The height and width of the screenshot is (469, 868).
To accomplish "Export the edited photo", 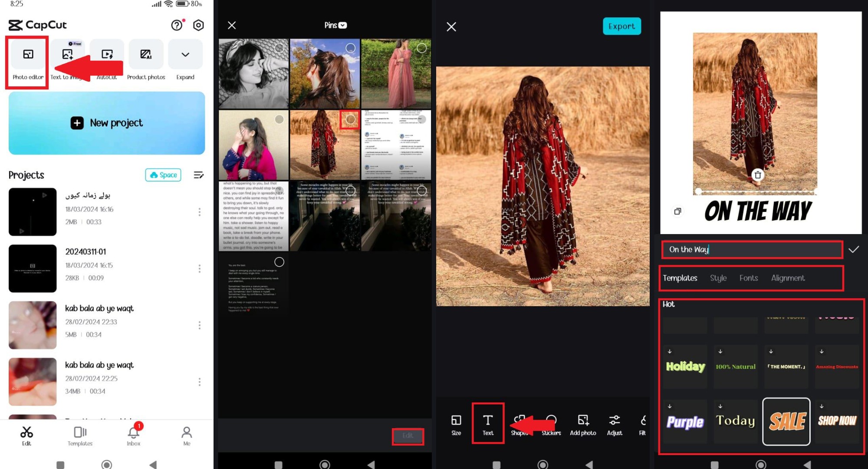I will coord(621,26).
